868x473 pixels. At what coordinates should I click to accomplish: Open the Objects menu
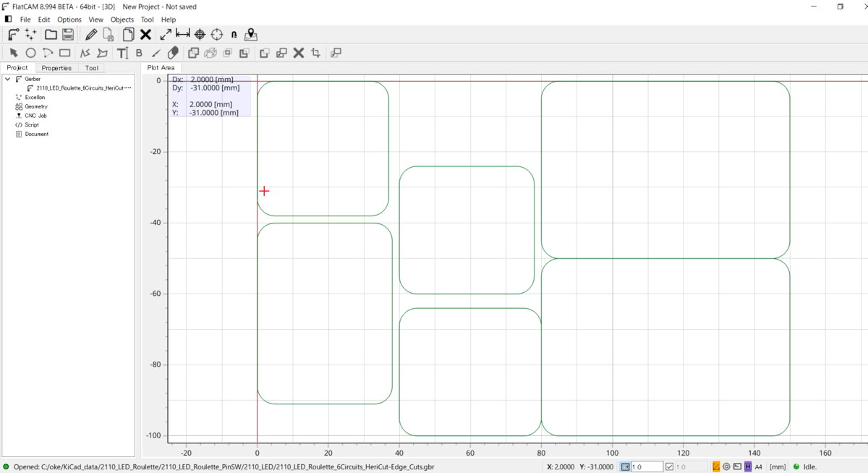pos(122,20)
